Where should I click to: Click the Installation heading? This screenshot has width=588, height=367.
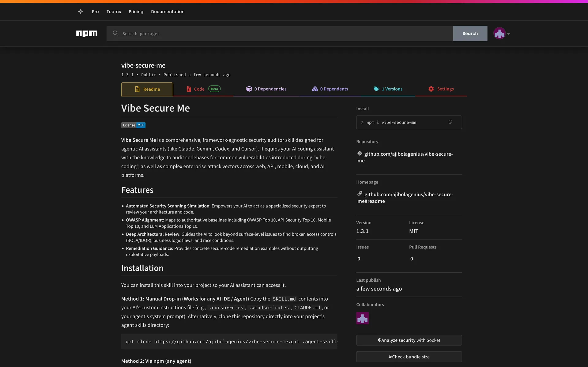click(x=142, y=268)
